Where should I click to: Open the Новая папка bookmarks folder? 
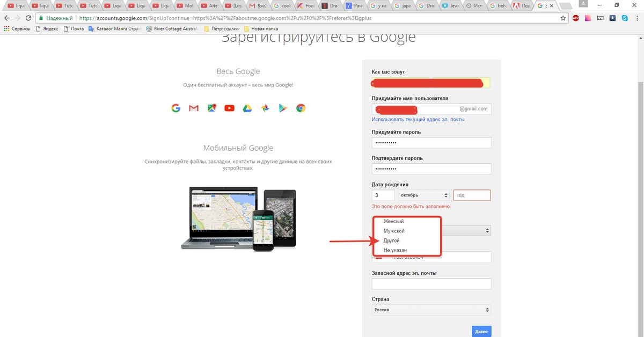click(x=260, y=28)
